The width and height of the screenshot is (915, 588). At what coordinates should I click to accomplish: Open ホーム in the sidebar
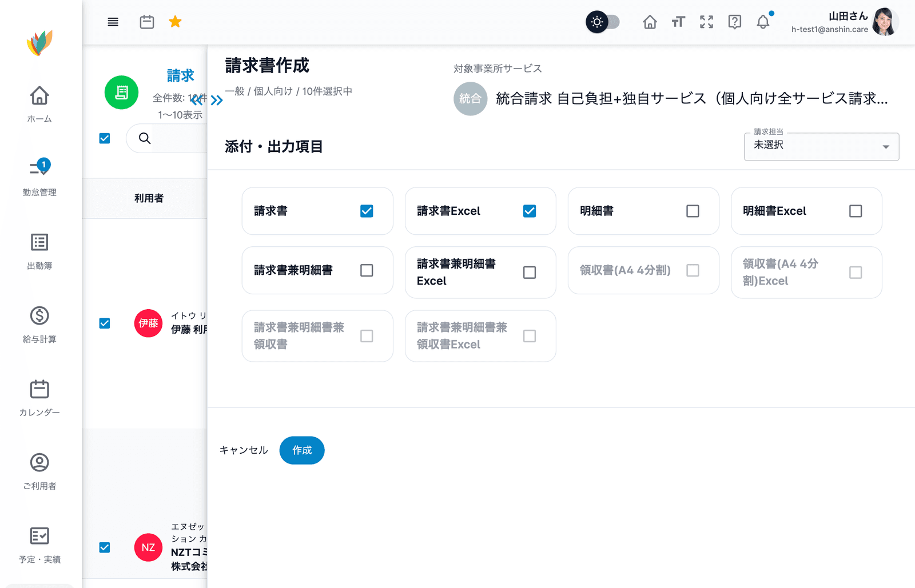coord(39,104)
